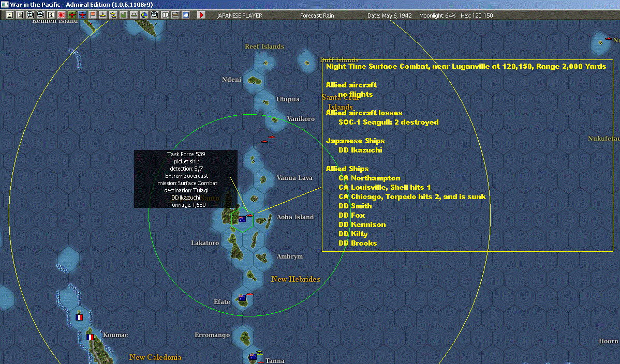The image size is (620, 364).
Task: Click the JAPANESE PLAYER status text
Action: point(240,16)
